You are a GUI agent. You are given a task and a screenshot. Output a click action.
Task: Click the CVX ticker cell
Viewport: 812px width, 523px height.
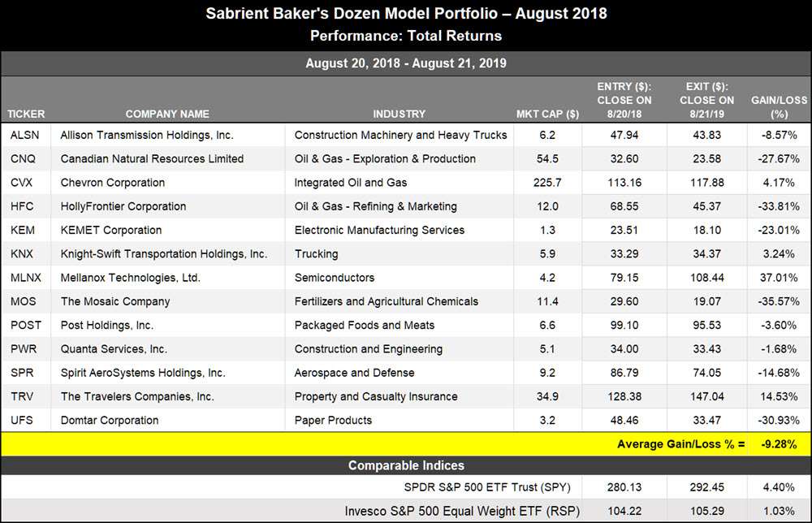pos(22,183)
